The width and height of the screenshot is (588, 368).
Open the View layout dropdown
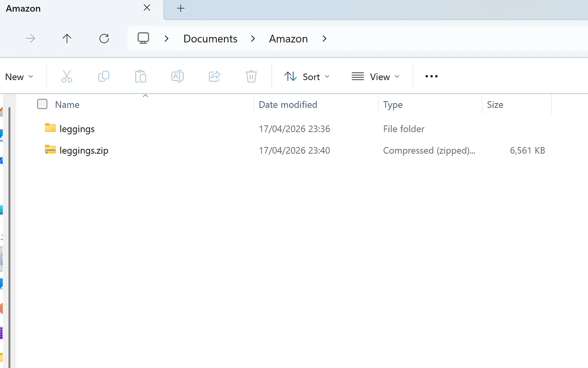(x=376, y=77)
